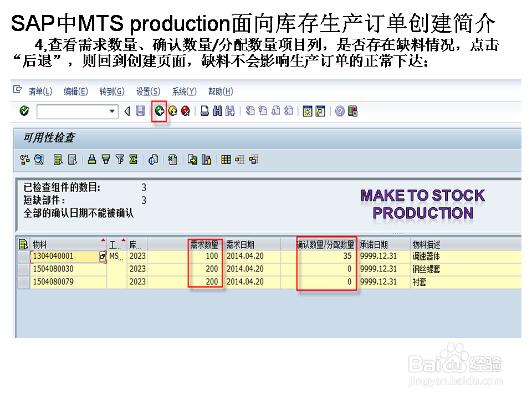Click the first icon in the availability check toolbar
Screen dimensions: 532x399
[25, 160]
